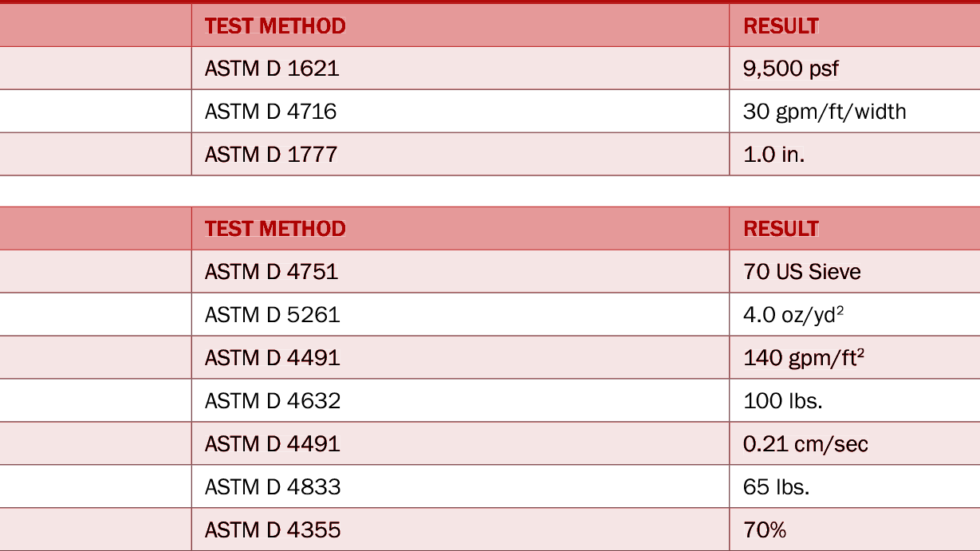Click the ASTM D 4716 cell
The image size is (980, 551).
pos(270,112)
